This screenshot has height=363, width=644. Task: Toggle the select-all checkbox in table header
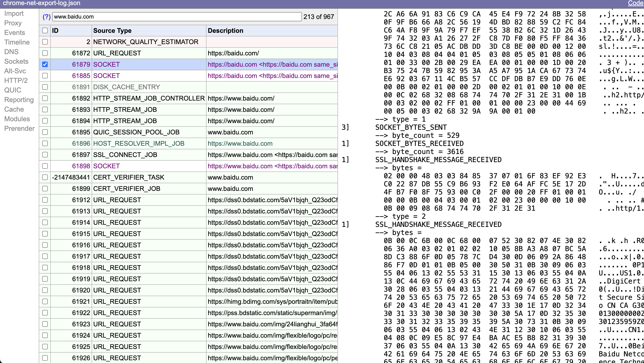click(x=45, y=30)
